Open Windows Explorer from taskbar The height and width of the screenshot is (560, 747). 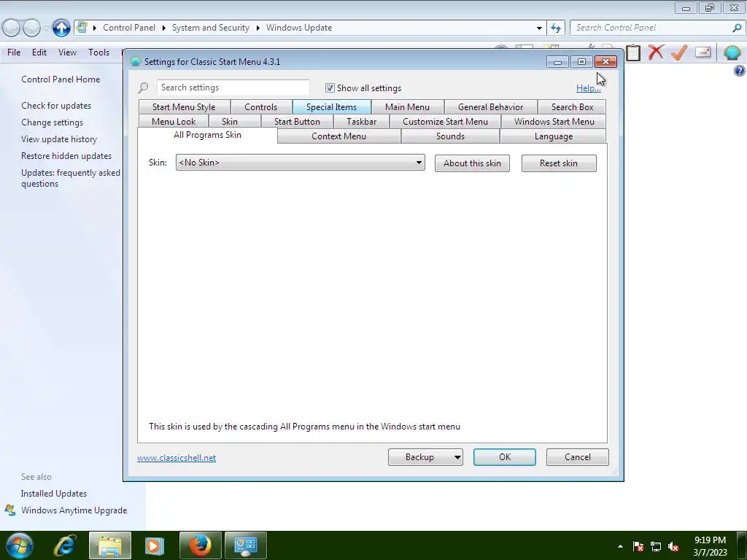(x=109, y=545)
